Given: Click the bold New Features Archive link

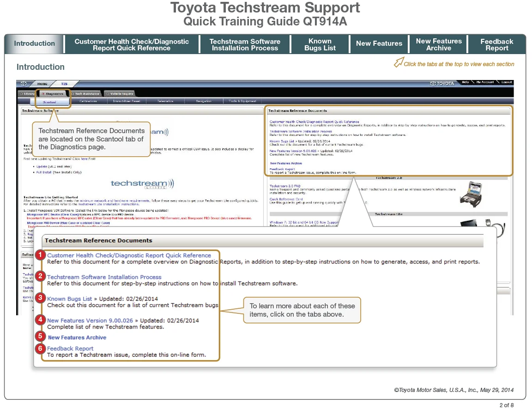Looking at the screenshot, I should click(77, 337).
